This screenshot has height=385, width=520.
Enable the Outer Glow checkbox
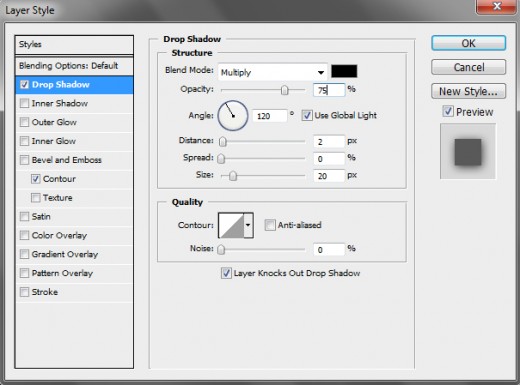tap(24, 122)
